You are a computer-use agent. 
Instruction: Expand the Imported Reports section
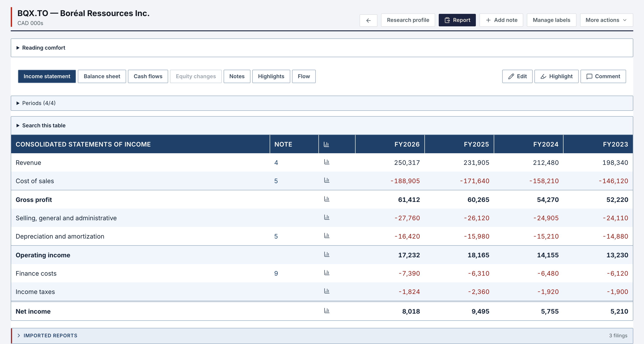tap(322, 336)
